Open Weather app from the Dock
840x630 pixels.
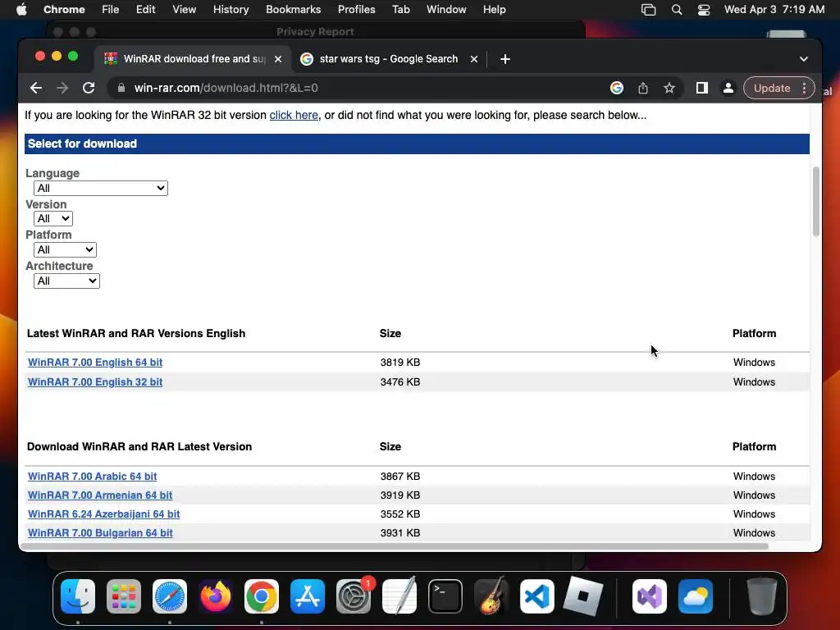(696, 596)
